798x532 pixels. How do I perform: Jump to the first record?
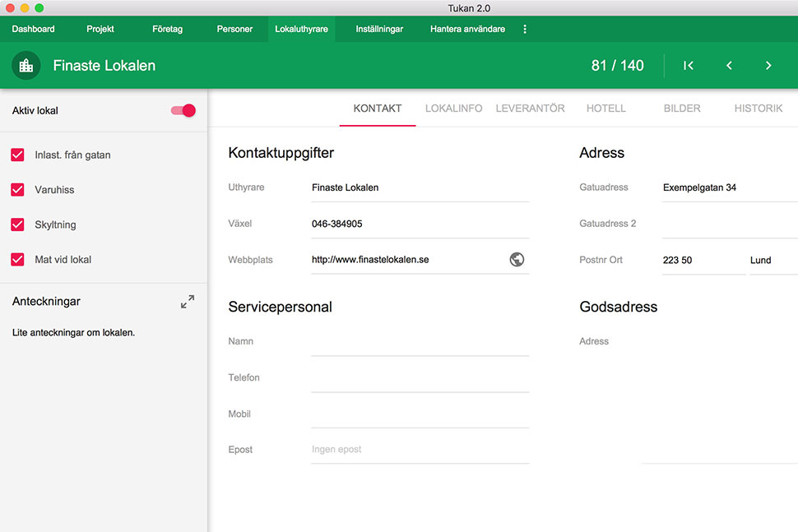click(689, 66)
